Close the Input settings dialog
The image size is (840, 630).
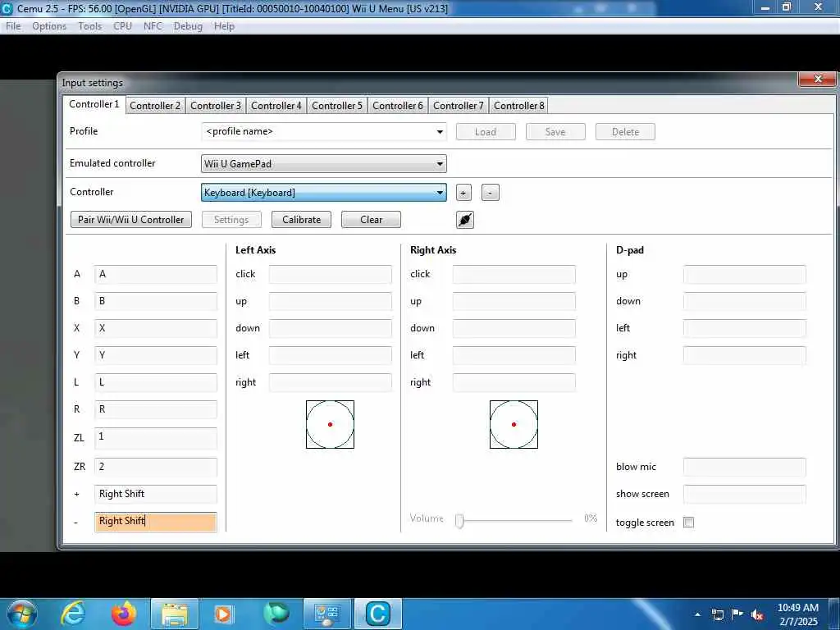818,79
